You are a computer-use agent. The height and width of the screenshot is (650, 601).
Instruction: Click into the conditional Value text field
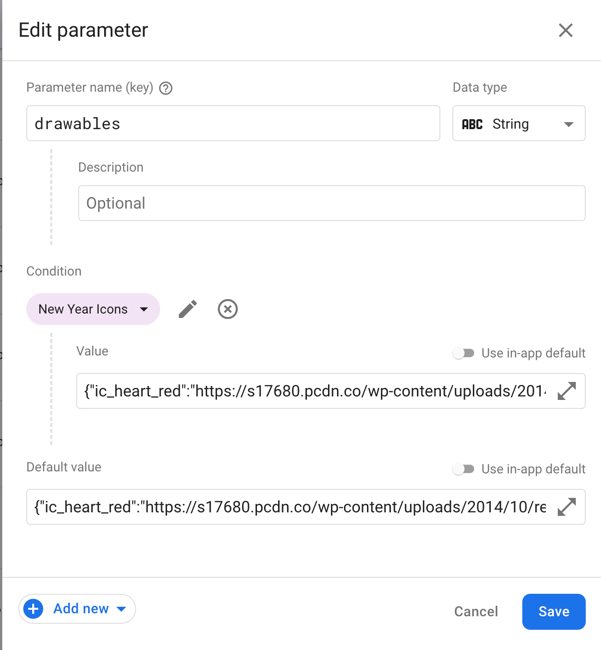pyautogui.click(x=314, y=391)
